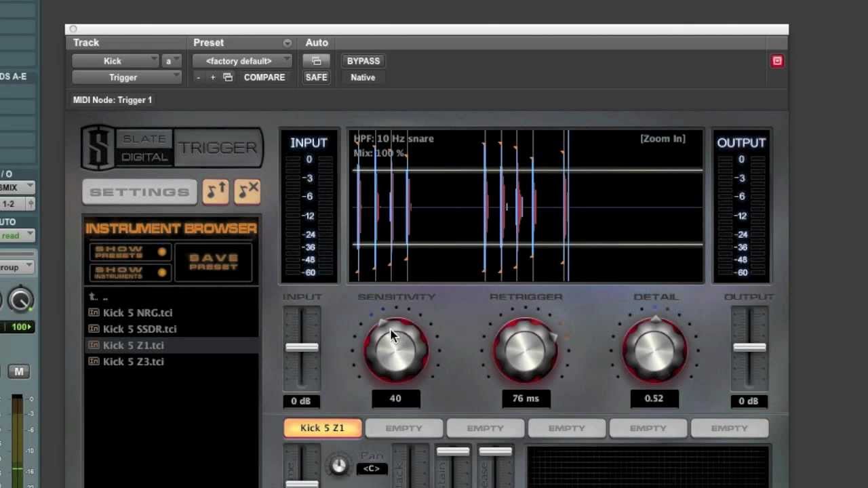Select Kick 5 SSDR.tci in the browser
868x488 pixels.
tap(172, 329)
